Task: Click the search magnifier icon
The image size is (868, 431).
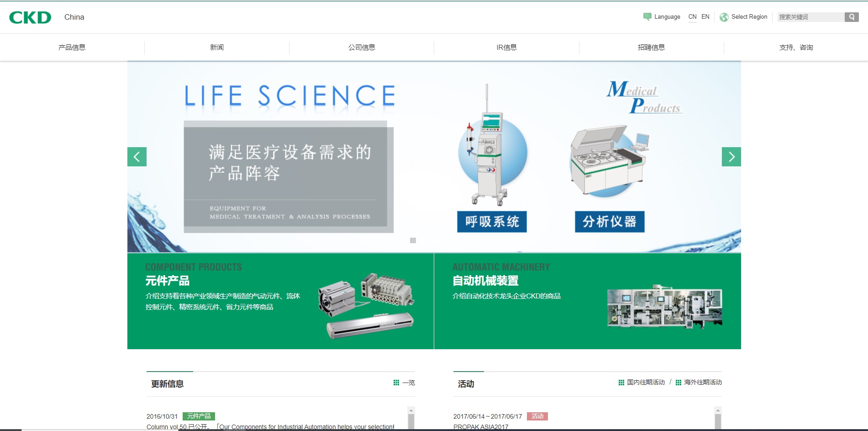Action: 851,16
